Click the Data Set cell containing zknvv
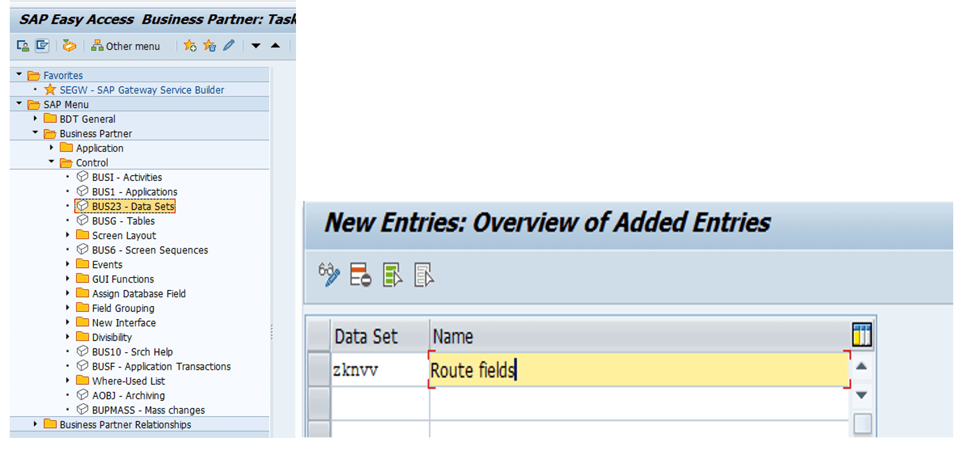The image size is (980, 466). pos(380,370)
